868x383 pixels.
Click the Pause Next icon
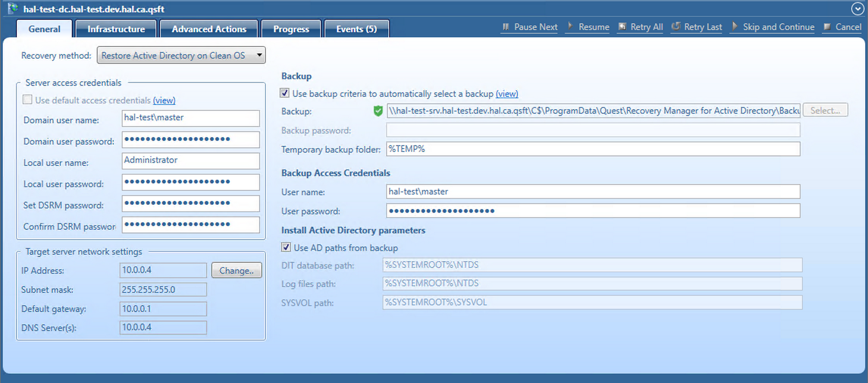tap(506, 27)
